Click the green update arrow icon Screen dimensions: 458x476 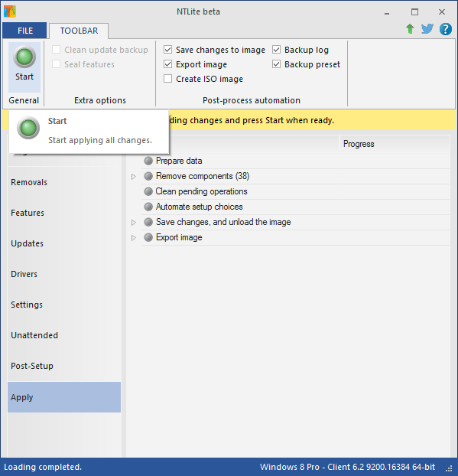tap(410, 29)
